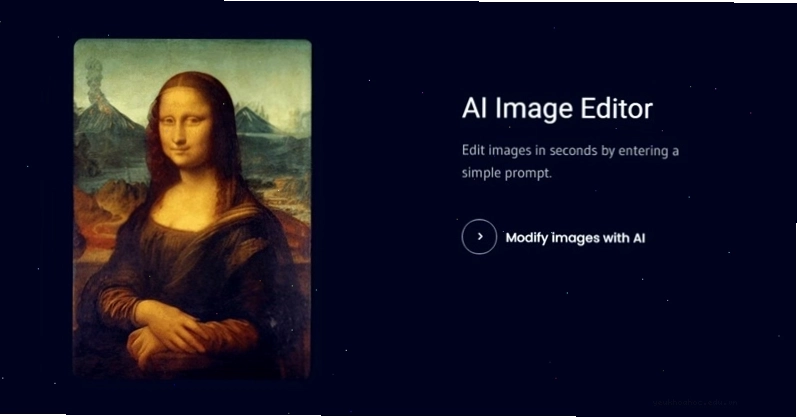Click the word 'AI' in the heading
797x419 pixels.
point(474,108)
